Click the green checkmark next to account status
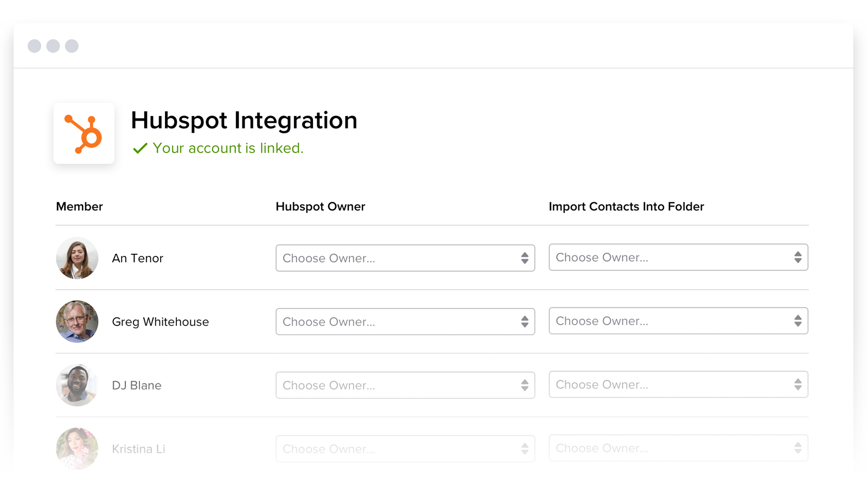The image size is (868, 488). click(140, 147)
